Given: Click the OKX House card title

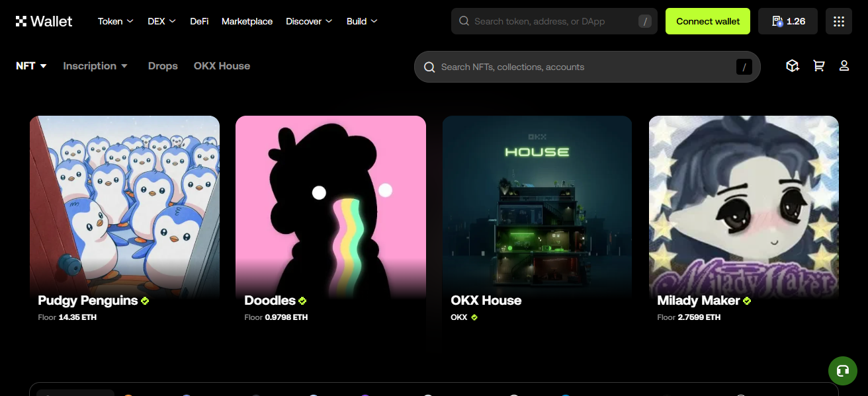Looking at the screenshot, I should pos(486,301).
